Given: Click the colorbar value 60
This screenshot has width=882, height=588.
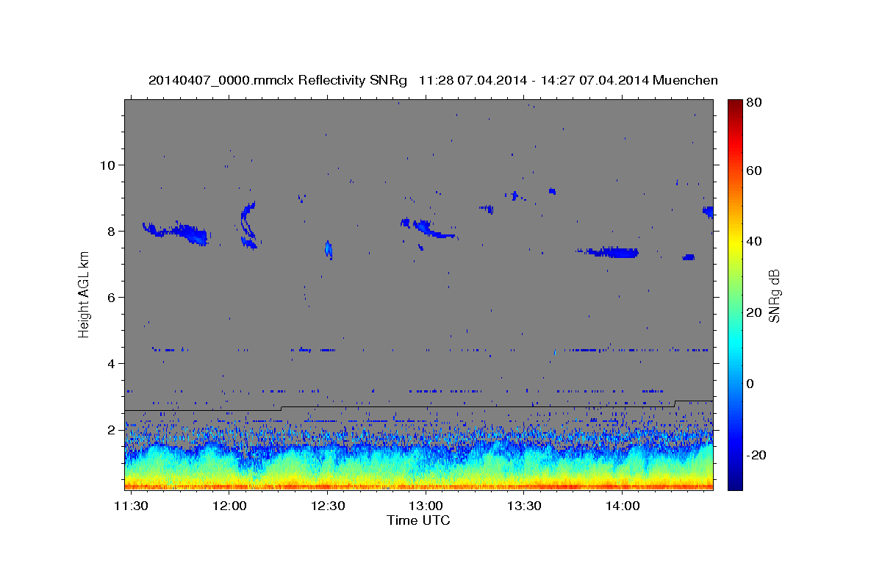Looking at the screenshot, I should 756,171.
